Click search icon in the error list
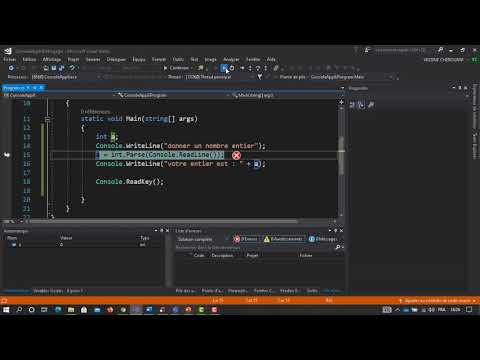 pyautogui.click(x=338, y=247)
